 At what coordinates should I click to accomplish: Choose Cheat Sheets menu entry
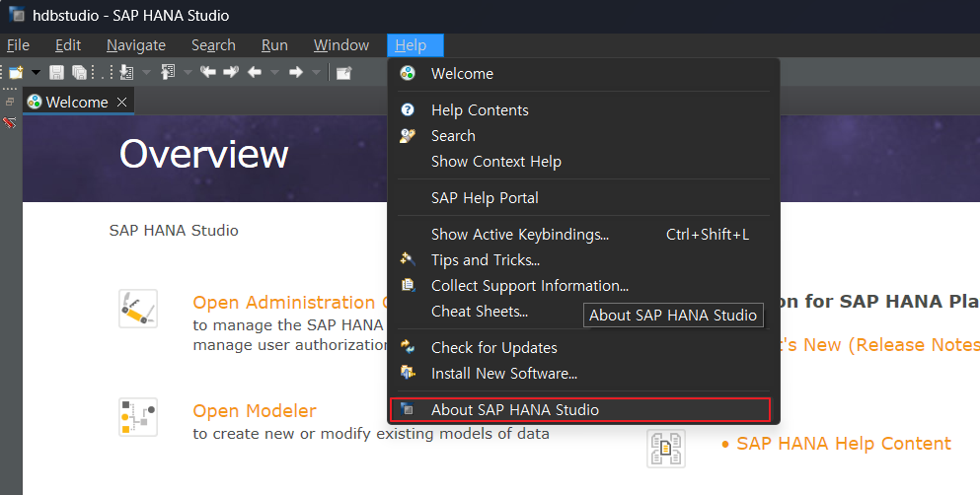pyautogui.click(x=583, y=312)
